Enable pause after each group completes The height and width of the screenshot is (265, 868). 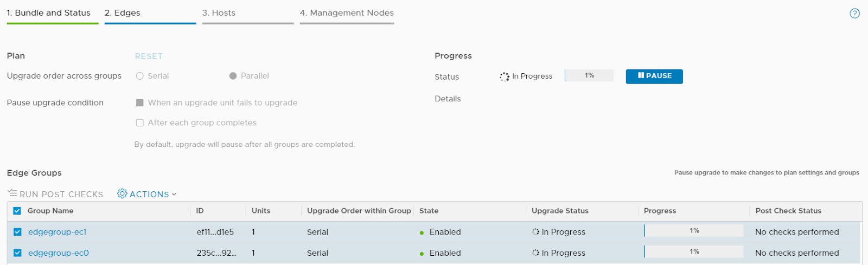pos(140,123)
